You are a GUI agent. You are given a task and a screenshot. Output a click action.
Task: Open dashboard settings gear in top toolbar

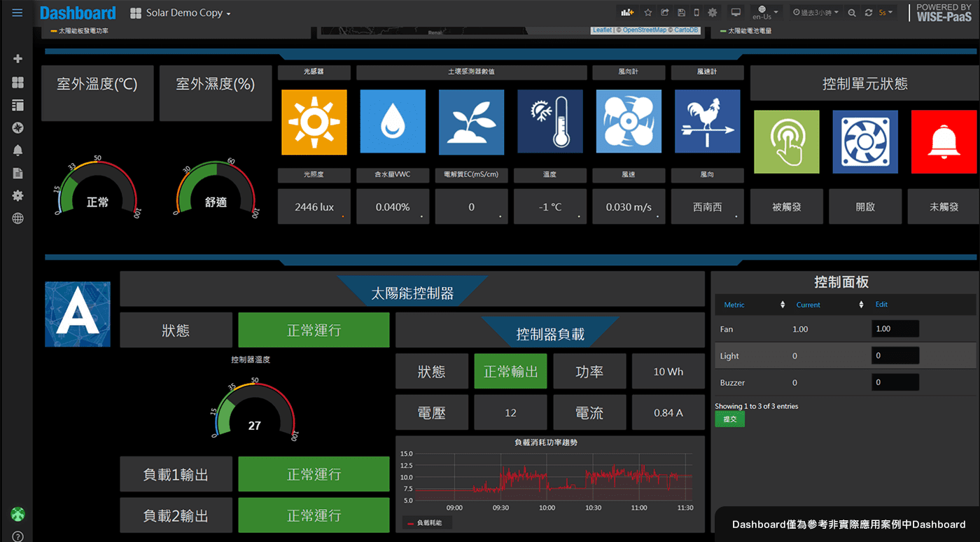pyautogui.click(x=713, y=13)
